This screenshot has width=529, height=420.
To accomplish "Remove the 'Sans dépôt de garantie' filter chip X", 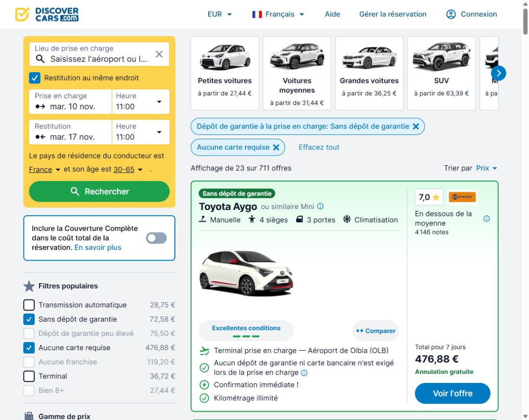I will click(x=416, y=127).
